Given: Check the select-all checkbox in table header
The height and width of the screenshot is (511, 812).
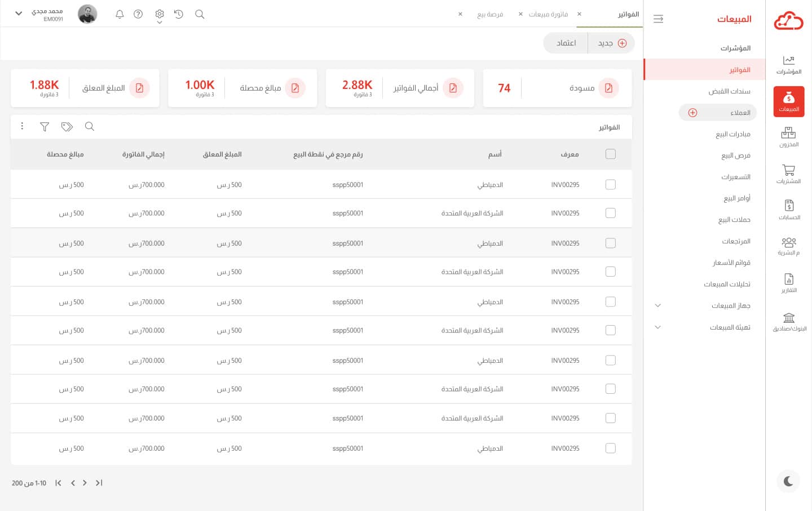Looking at the screenshot, I should coord(610,154).
